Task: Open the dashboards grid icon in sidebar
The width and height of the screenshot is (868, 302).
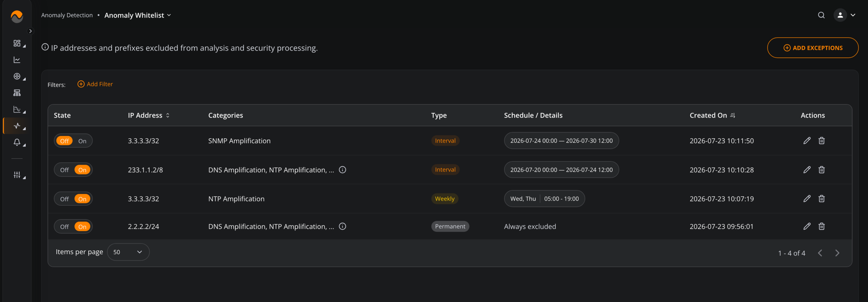Action: click(17, 43)
